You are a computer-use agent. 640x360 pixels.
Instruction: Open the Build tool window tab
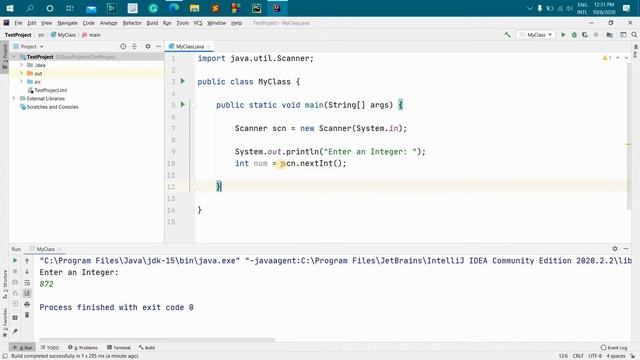147,348
